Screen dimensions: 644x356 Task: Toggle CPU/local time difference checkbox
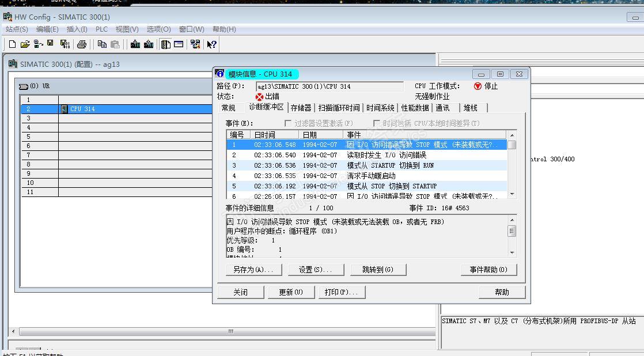376,123
